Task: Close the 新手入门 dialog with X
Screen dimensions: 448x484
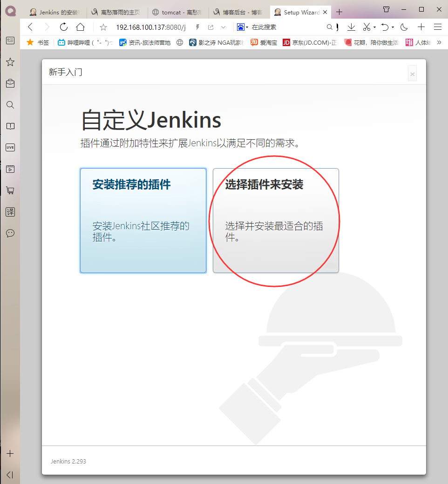Action: [412, 74]
